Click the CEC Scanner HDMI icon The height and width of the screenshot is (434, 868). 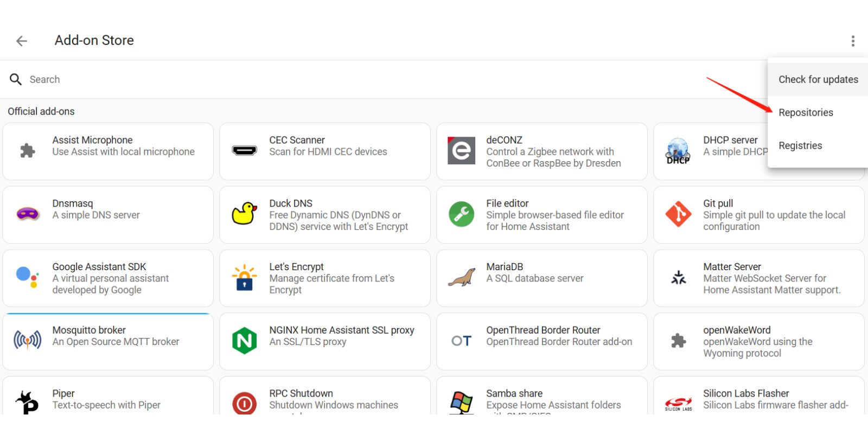point(244,150)
